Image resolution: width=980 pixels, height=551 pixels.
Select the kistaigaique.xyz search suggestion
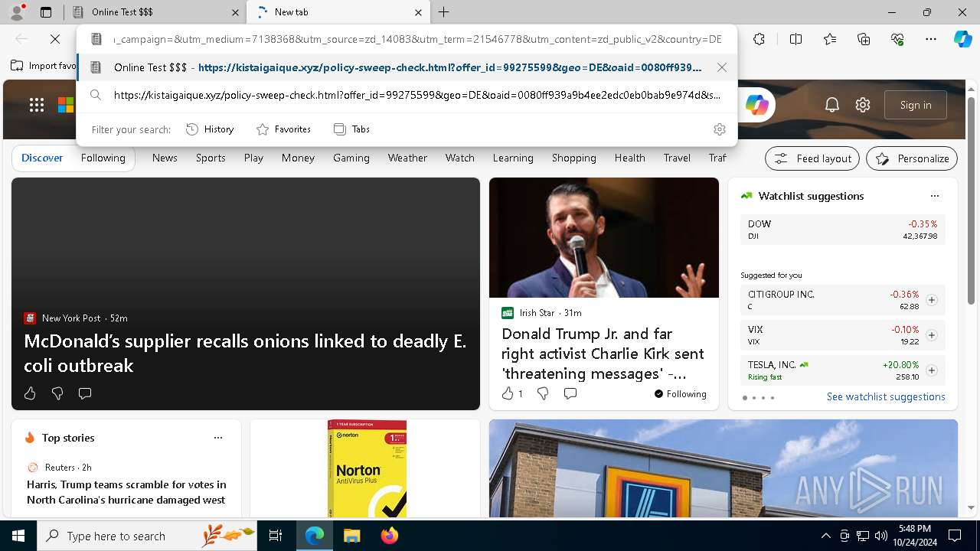click(407, 95)
